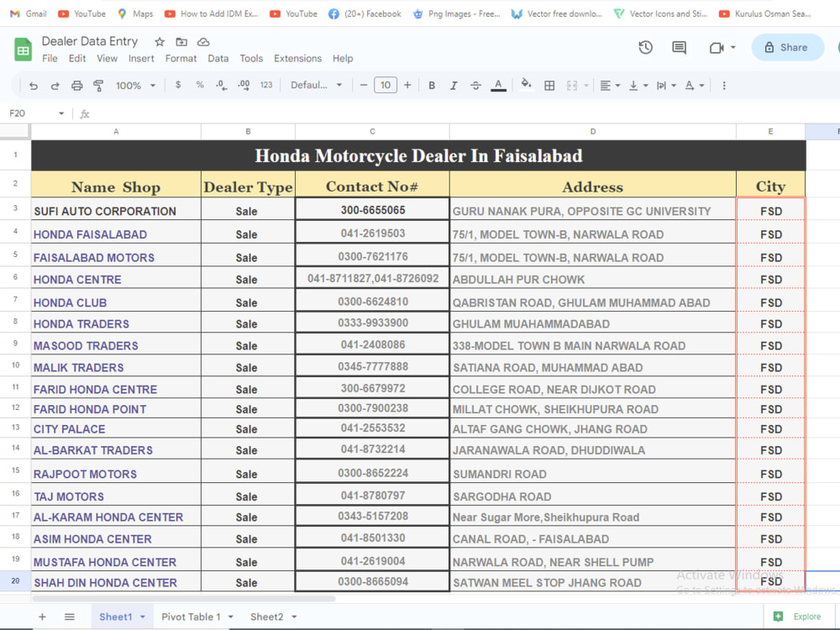Open the Tools menu

251,59
